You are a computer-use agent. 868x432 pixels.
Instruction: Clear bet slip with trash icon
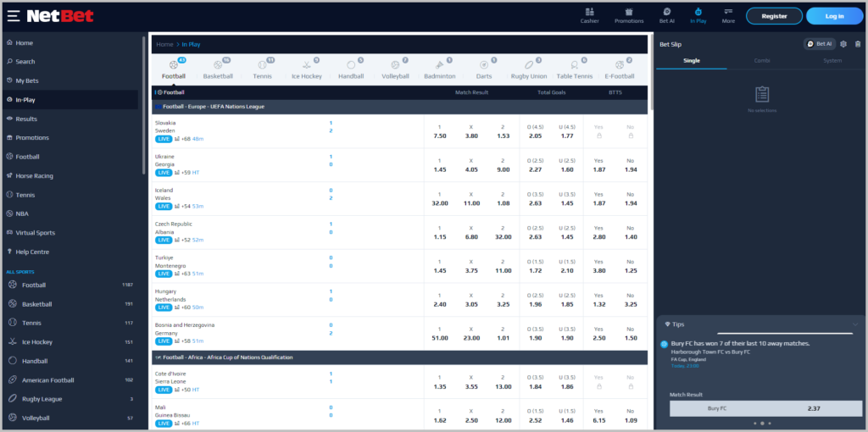click(858, 44)
